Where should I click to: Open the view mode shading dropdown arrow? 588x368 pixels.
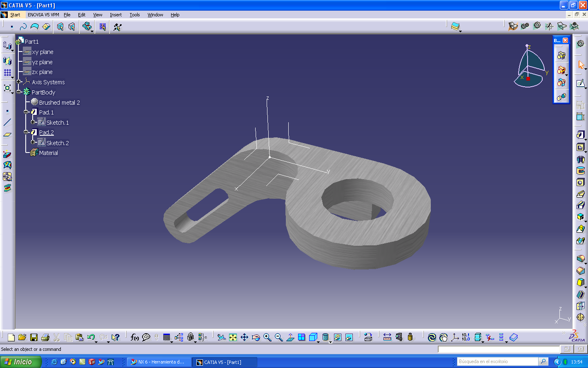click(x=330, y=342)
